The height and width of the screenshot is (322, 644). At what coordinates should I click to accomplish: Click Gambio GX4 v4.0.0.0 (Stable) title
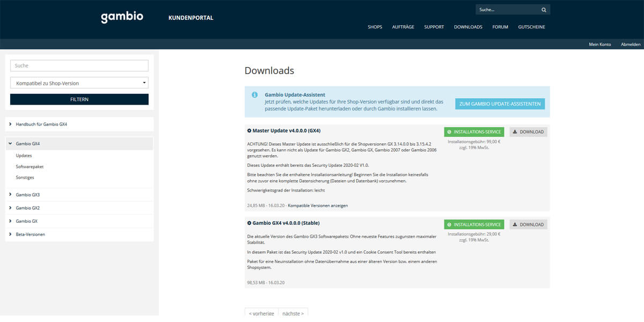[x=286, y=223]
